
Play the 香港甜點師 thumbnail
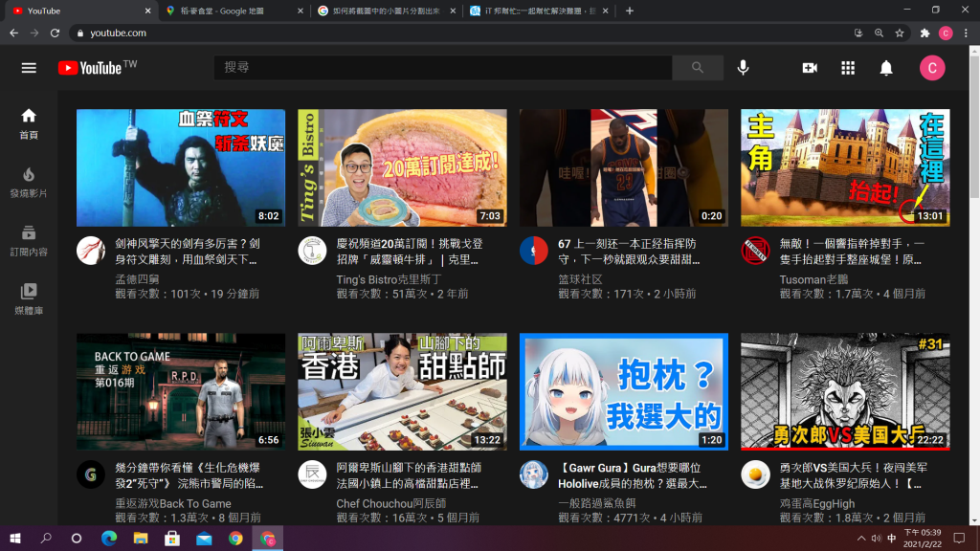[x=402, y=391]
